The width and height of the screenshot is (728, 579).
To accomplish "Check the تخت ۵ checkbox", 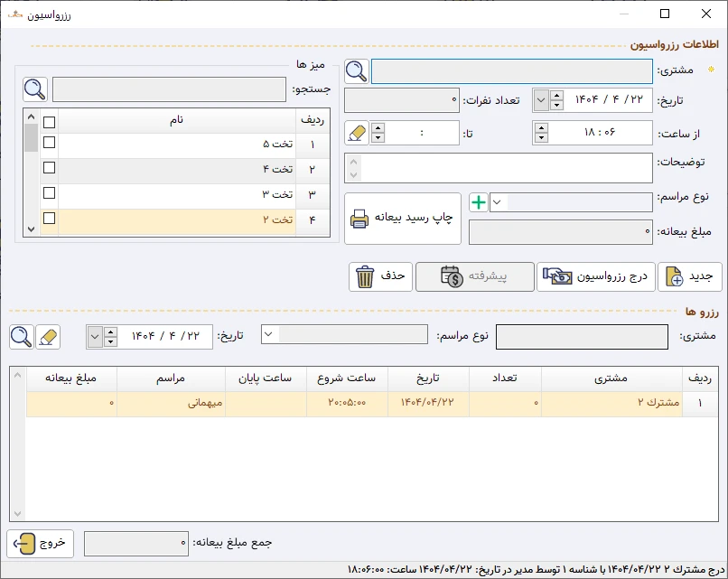I will point(49,143).
